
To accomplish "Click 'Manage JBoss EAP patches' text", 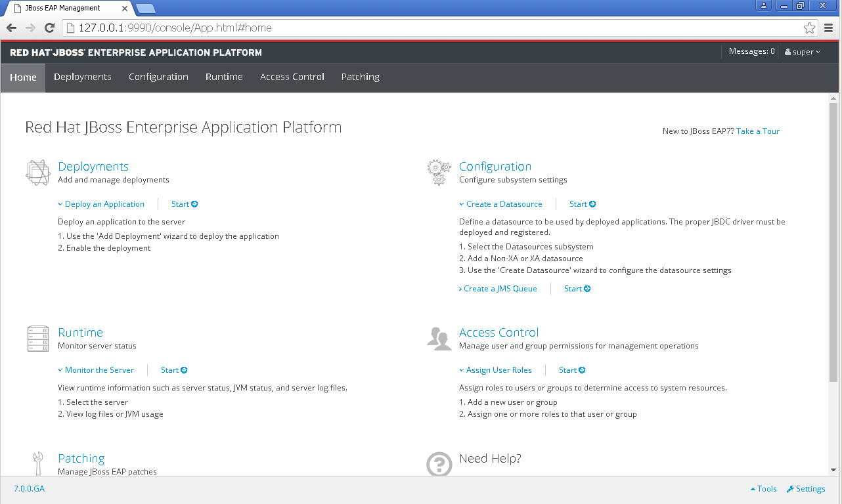I will pos(107,472).
